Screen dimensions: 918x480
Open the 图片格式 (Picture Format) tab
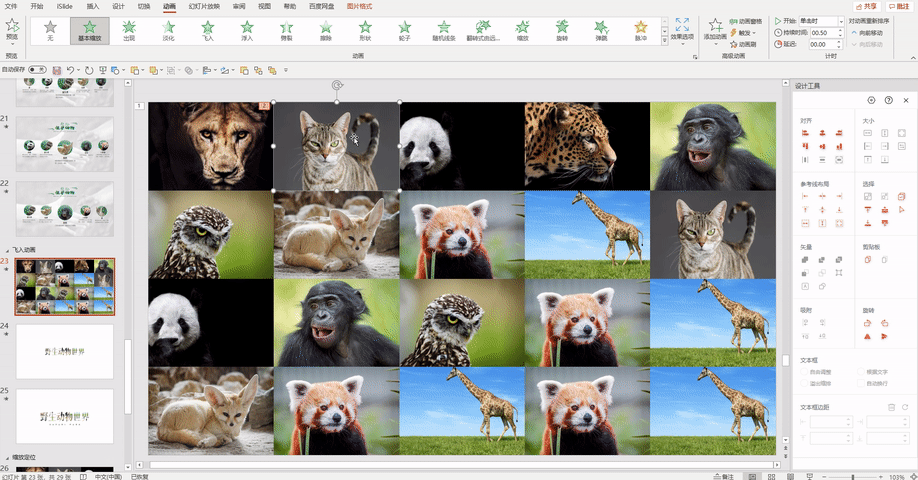pos(359,6)
